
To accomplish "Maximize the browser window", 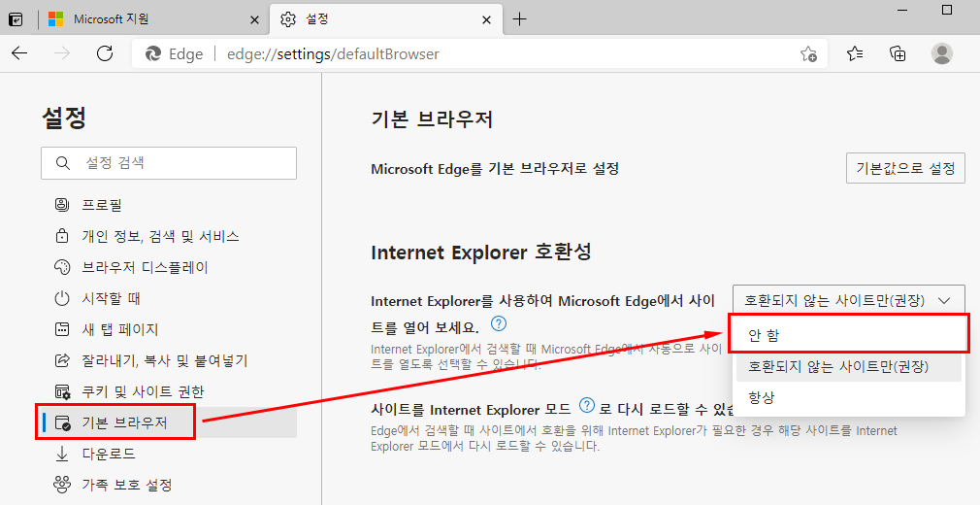I will tap(947, 10).
